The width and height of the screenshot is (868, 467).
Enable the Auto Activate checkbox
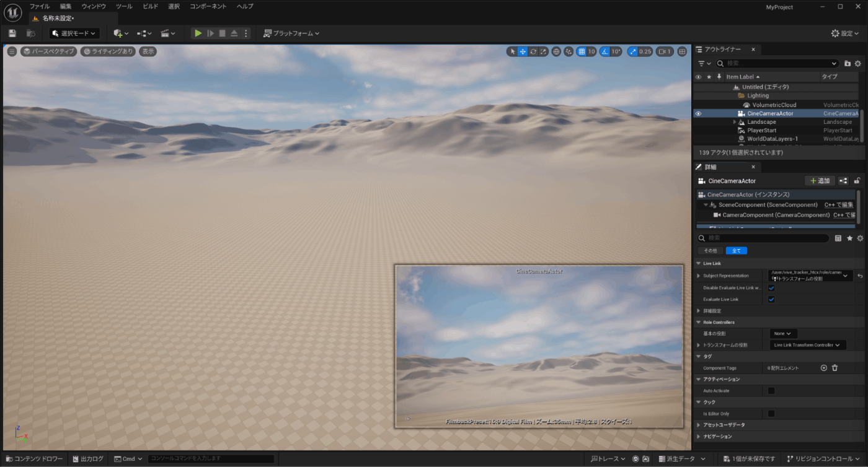[x=771, y=391]
